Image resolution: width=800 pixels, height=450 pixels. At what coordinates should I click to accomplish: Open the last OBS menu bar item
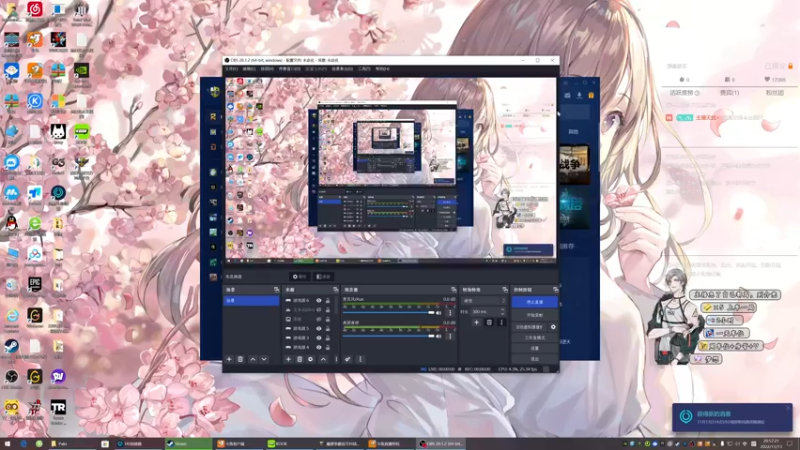pyautogui.click(x=382, y=69)
